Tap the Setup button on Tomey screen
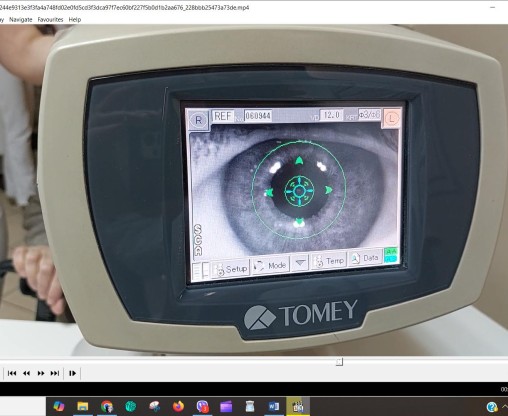 [x=231, y=269]
